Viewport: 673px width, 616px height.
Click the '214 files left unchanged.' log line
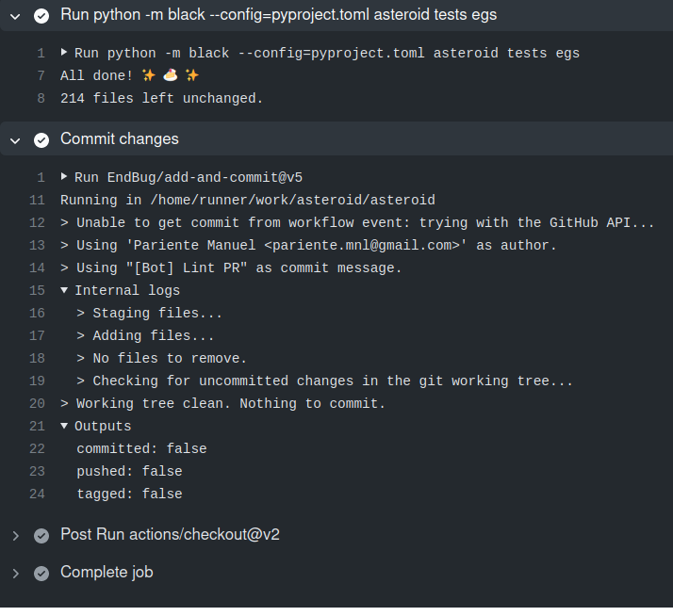[161, 98]
